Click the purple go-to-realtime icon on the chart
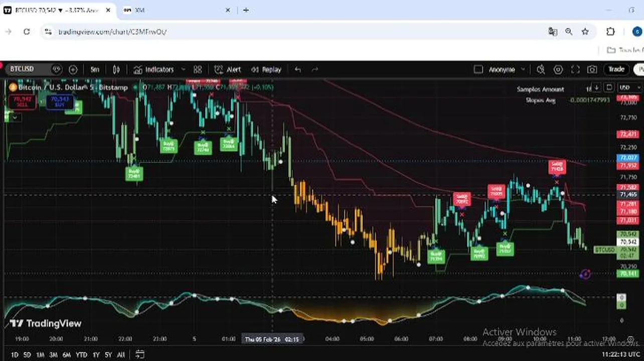The height and width of the screenshot is (361, 644). 585,274
